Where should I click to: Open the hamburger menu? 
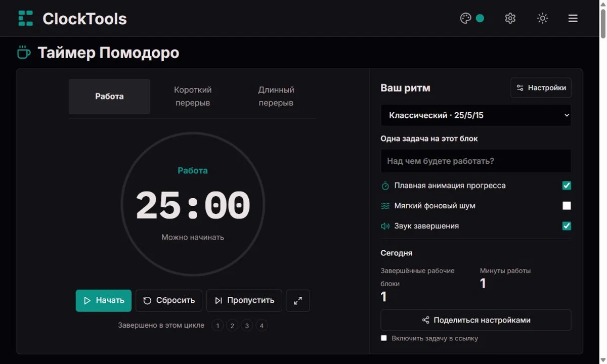[x=573, y=18]
